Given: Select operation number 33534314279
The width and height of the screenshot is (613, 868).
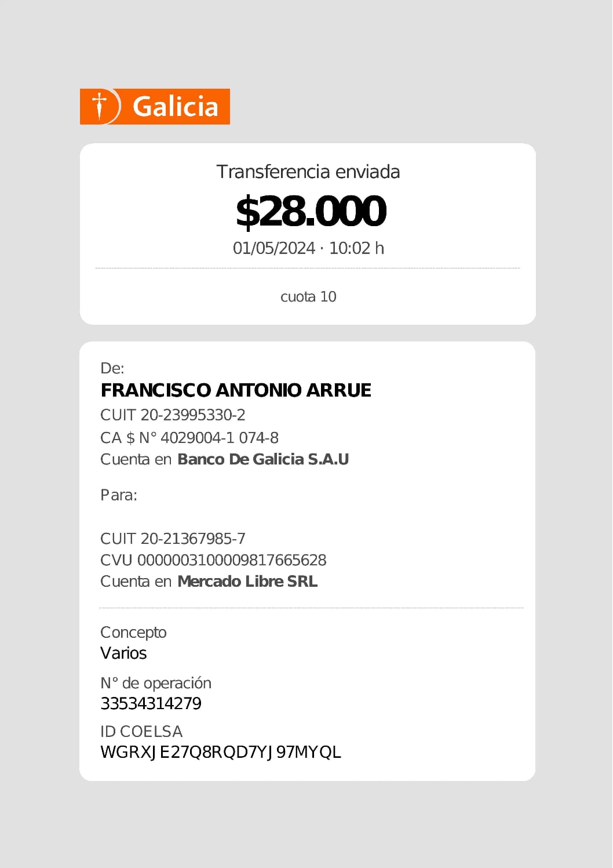Looking at the screenshot, I should pyautogui.click(x=151, y=704).
